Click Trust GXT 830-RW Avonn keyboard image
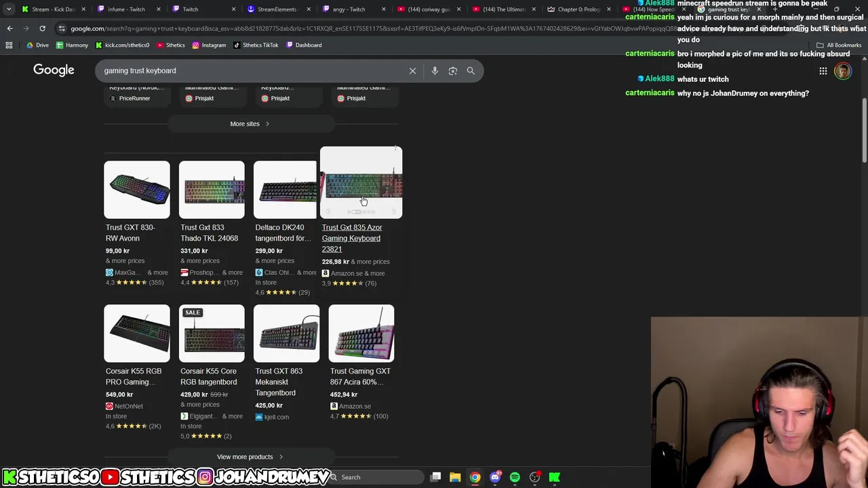This screenshot has height=488, width=868. [x=137, y=190]
